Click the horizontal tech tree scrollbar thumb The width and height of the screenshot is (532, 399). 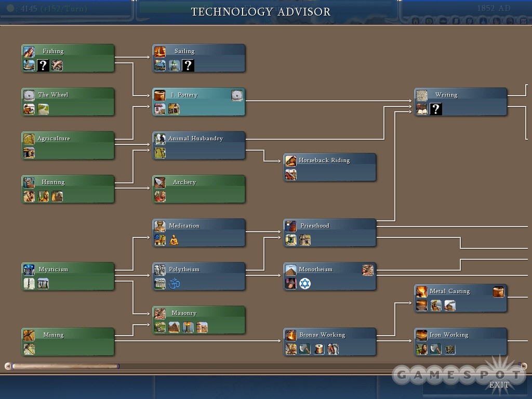(x=65, y=366)
